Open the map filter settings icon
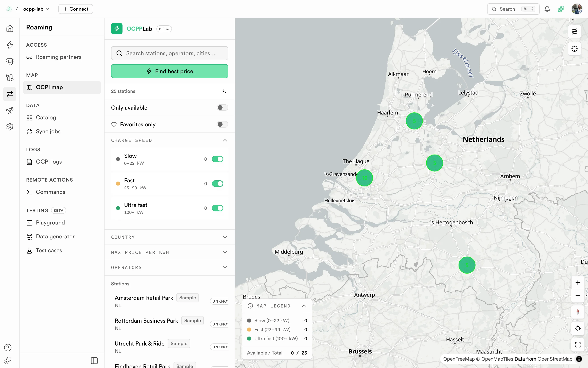The width and height of the screenshot is (588, 368). click(x=574, y=31)
